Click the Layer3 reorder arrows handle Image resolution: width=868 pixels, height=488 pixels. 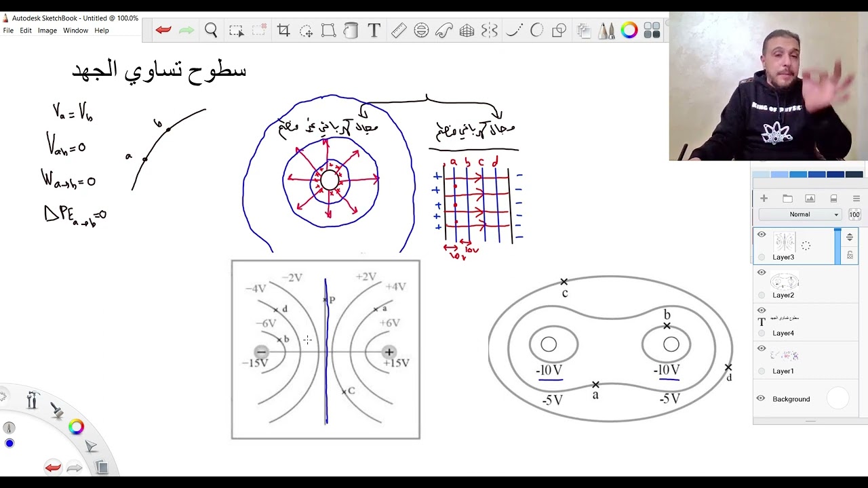coord(850,237)
